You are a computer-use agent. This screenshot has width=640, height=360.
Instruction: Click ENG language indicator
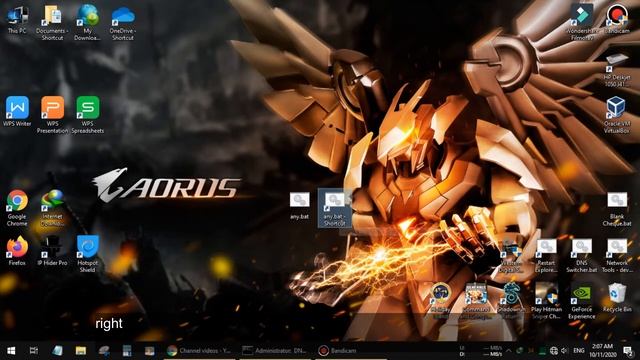pos(579,351)
